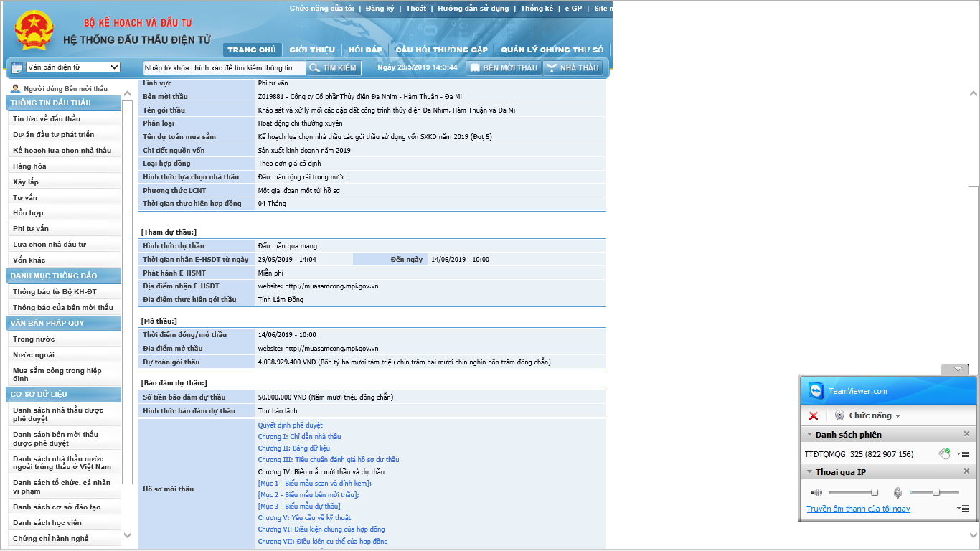Viewport: 980px width, 551px height.
Task: Click the TÌM KIẾM search button
Action: click(x=332, y=67)
